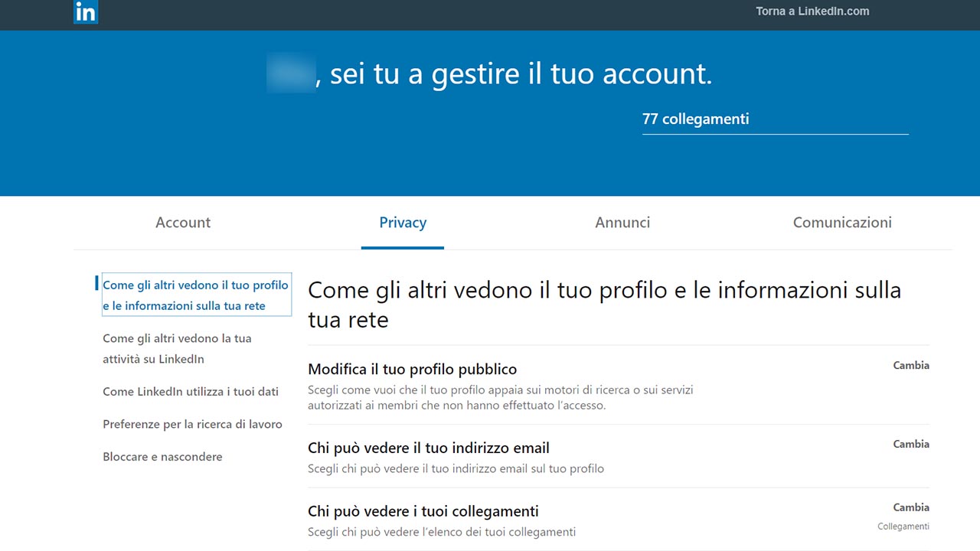
Task: Click the LinkedIn logo icon
Action: (x=86, y=11)
